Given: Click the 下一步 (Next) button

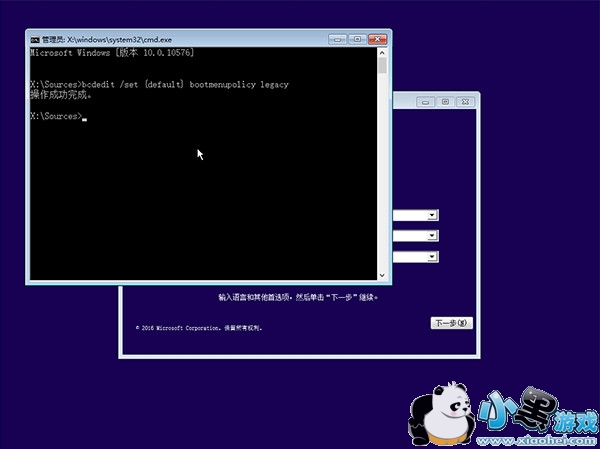Looking at the screenshot, I should [452, 323].
